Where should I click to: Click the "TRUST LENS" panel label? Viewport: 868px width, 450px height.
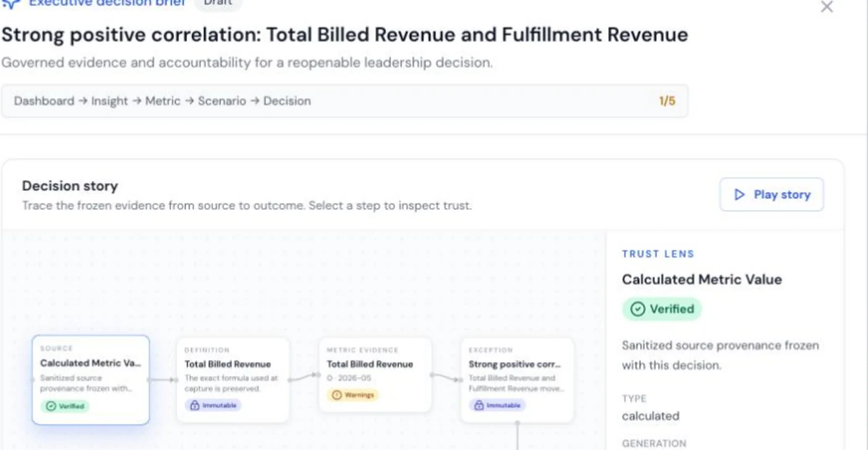(658, 254)
